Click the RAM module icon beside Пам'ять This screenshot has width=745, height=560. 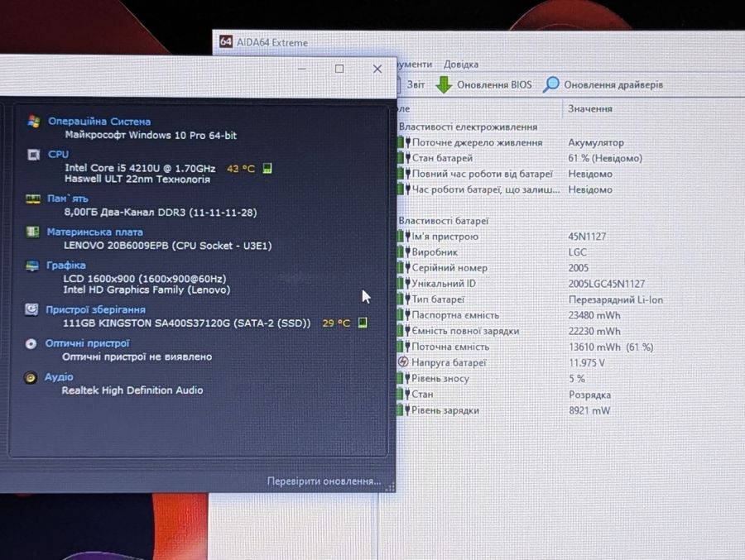pos(33,199)
